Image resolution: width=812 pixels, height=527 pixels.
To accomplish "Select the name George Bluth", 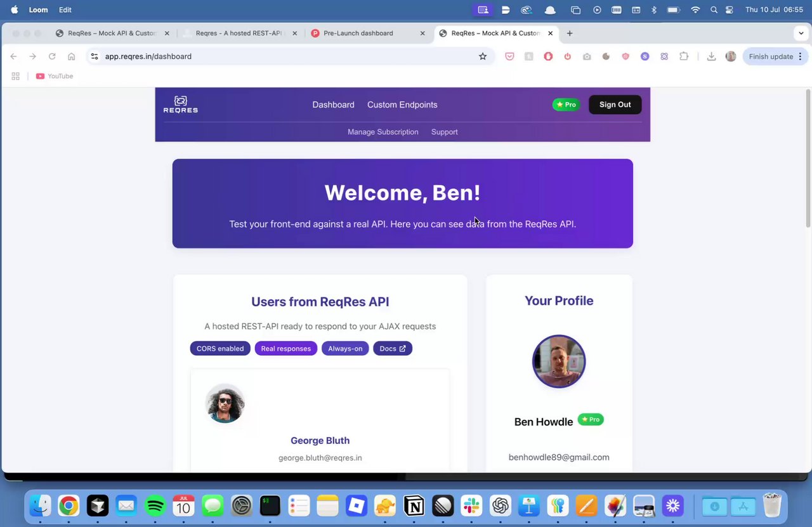I will click(x=320, y=441).
